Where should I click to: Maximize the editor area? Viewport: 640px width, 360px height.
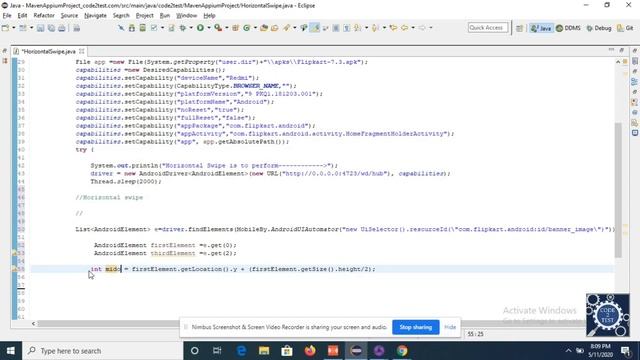621,50
